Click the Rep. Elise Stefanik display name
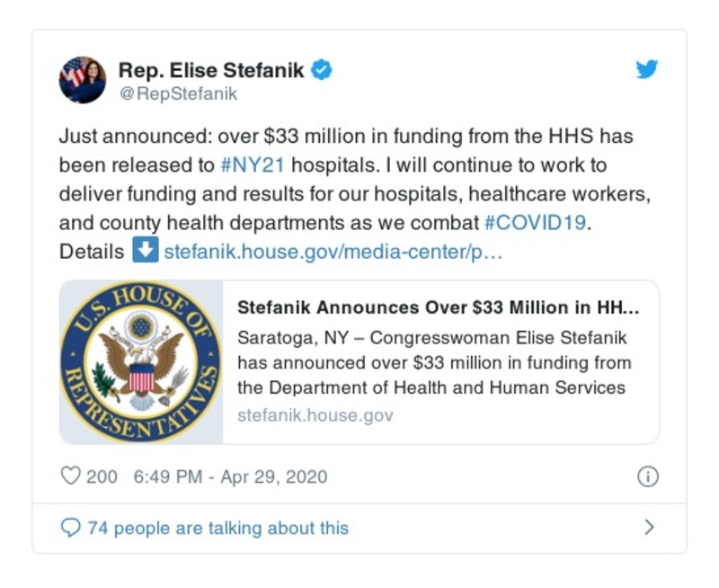The width and height of the screenshot is (719, 588). point(211,69)
